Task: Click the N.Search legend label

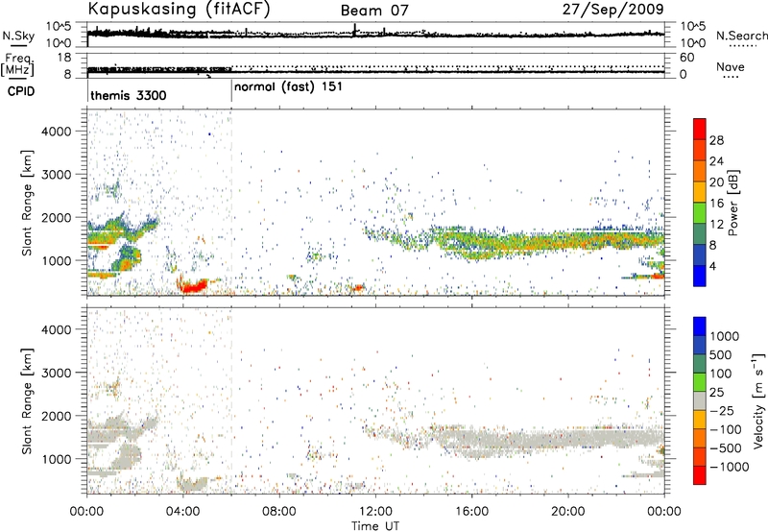Action: click(742, 36)
